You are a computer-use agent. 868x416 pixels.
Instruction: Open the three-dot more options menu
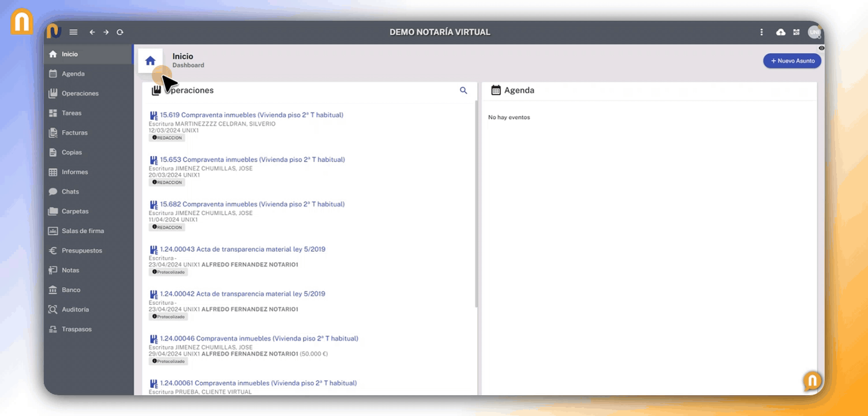point(762,32)
